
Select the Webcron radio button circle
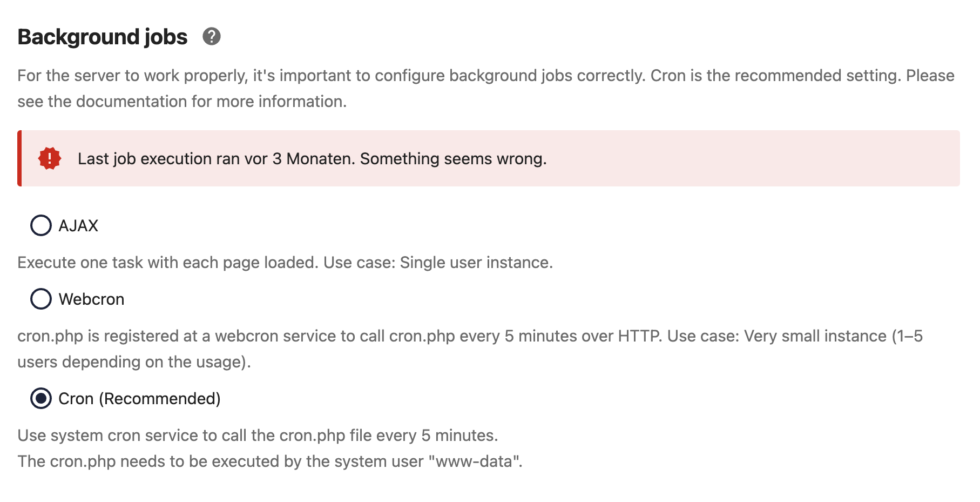tap(41, 299)
